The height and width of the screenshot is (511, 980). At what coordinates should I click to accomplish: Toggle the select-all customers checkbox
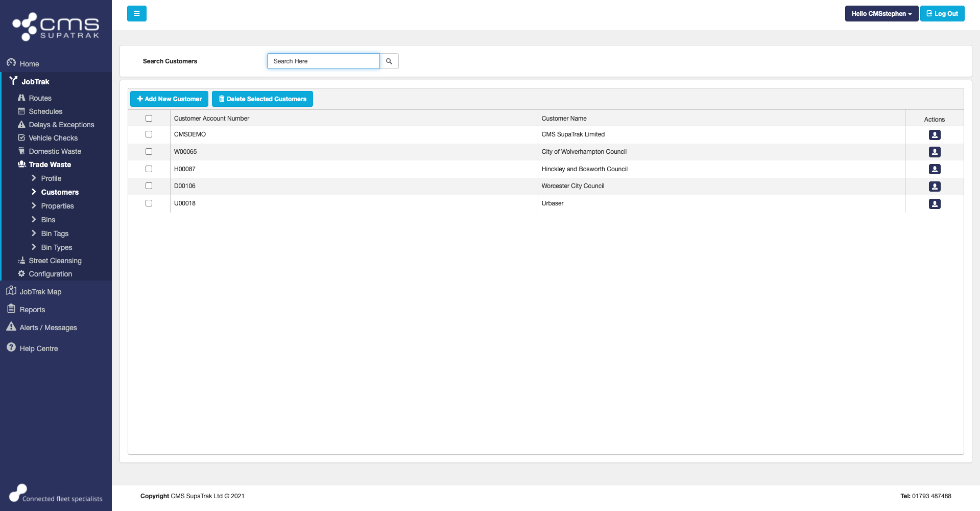tap(149, 119)
